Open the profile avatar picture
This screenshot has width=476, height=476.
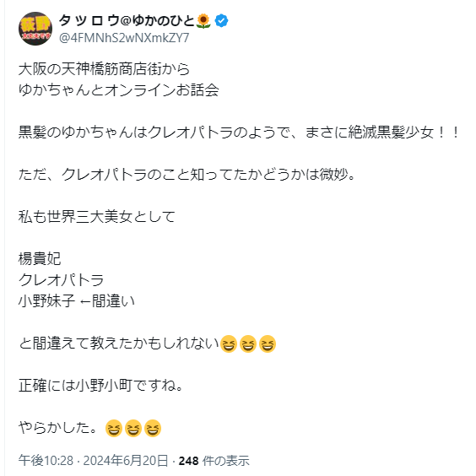[x=35, y=29]
